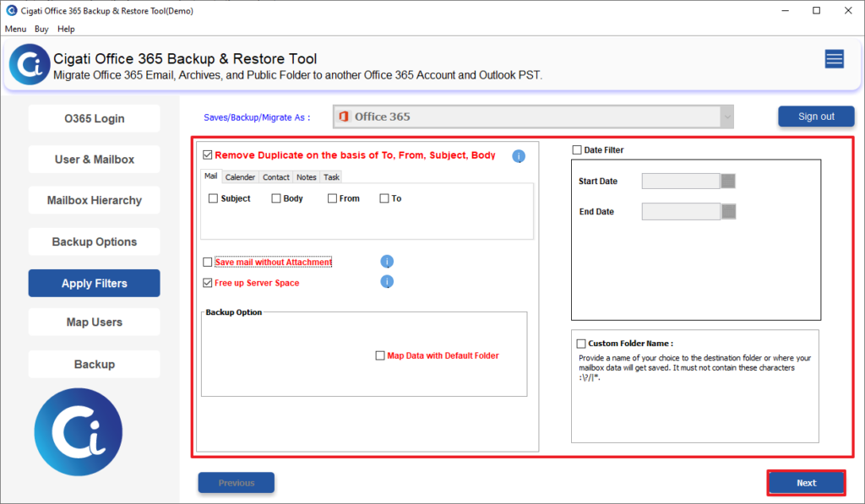Click info icon beside Remove Duplicate option
Screen dimensions: 865x504
519,156
